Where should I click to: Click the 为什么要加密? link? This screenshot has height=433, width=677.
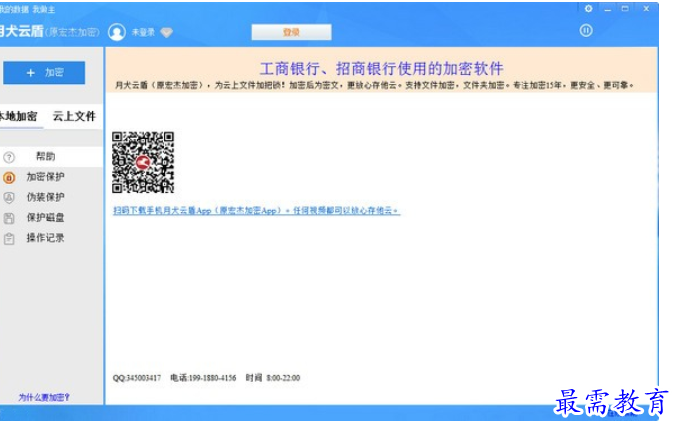click(44, 397)
